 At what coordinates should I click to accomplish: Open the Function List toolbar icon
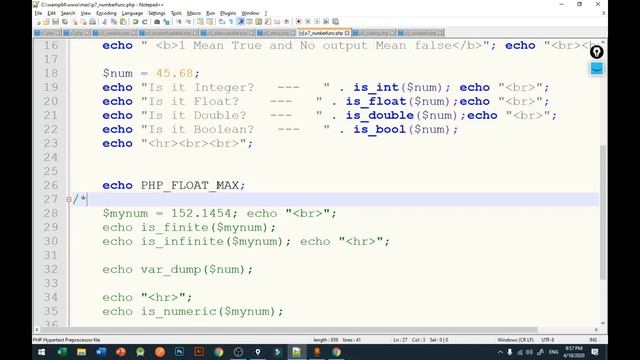267,21
